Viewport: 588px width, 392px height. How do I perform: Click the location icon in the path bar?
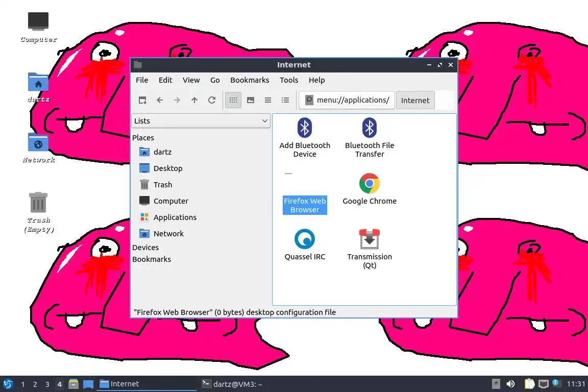point(309,100)
